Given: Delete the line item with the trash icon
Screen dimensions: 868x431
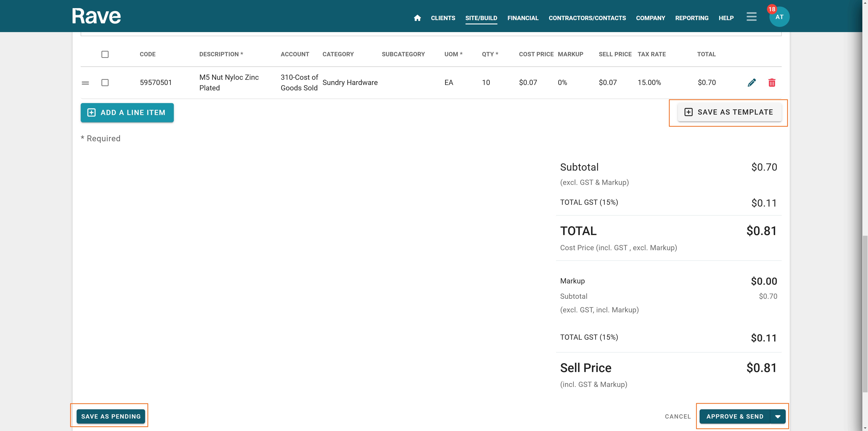Looking at the screenshot, I should [772, 82].
